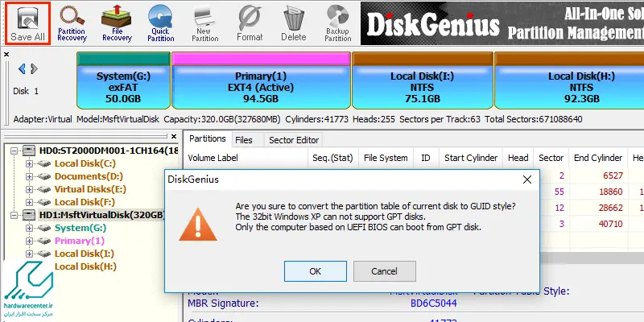Cancel the GPT conversion dialog
Viewport: 644px width, 322px height.
pos(385,271)
